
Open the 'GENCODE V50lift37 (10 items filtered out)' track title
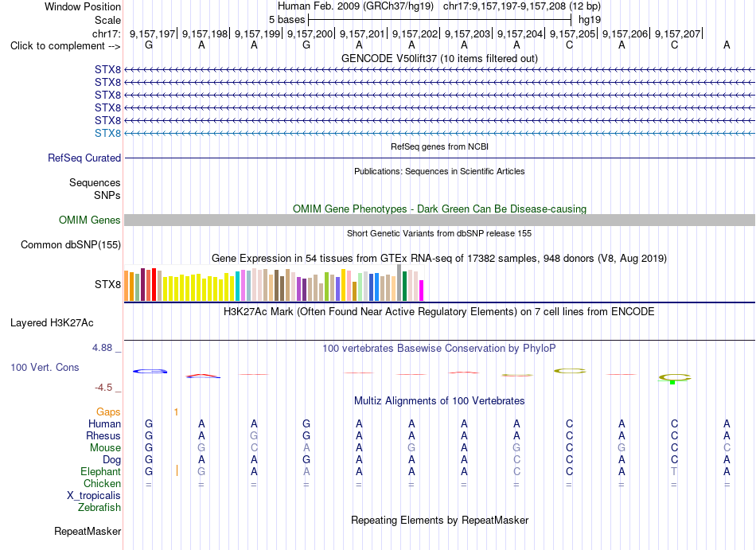439,58
